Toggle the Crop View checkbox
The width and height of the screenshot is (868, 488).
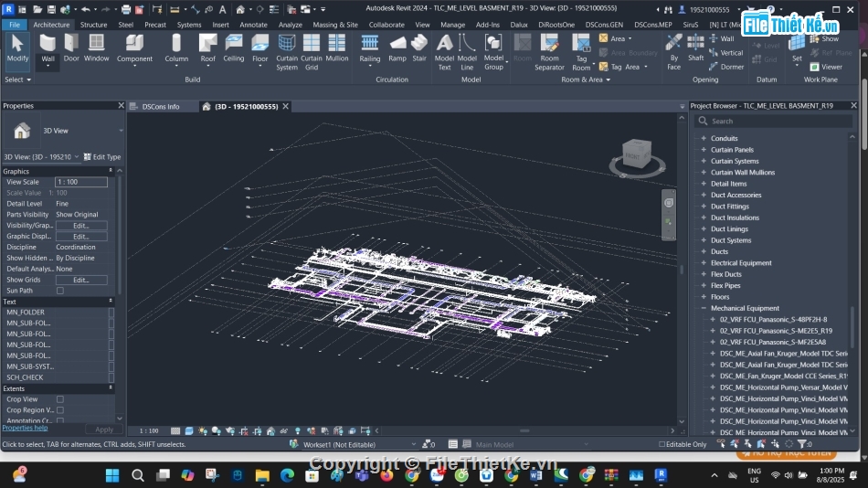point(59,399)
